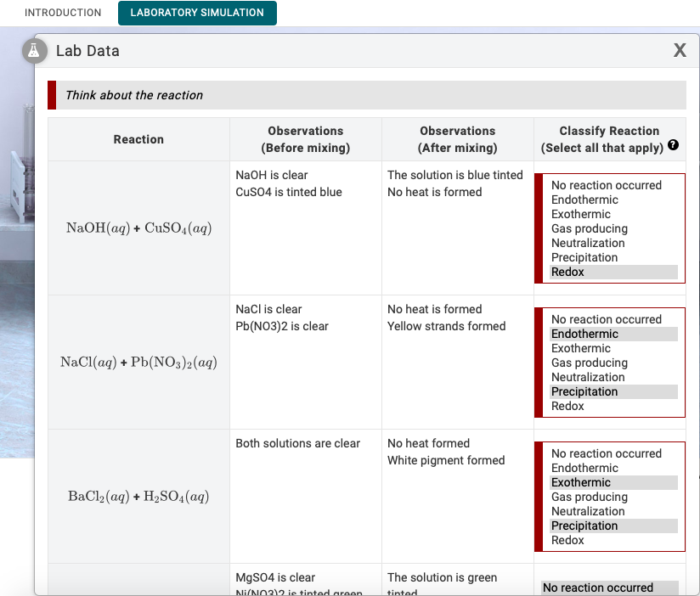Open the Laboratory Simulation tab
Screen dimensions: 700x596
197,13
